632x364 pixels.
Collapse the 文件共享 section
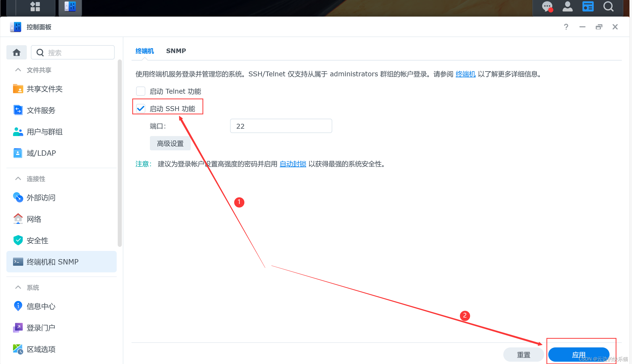pyautogui.click(x=18, y=70)
